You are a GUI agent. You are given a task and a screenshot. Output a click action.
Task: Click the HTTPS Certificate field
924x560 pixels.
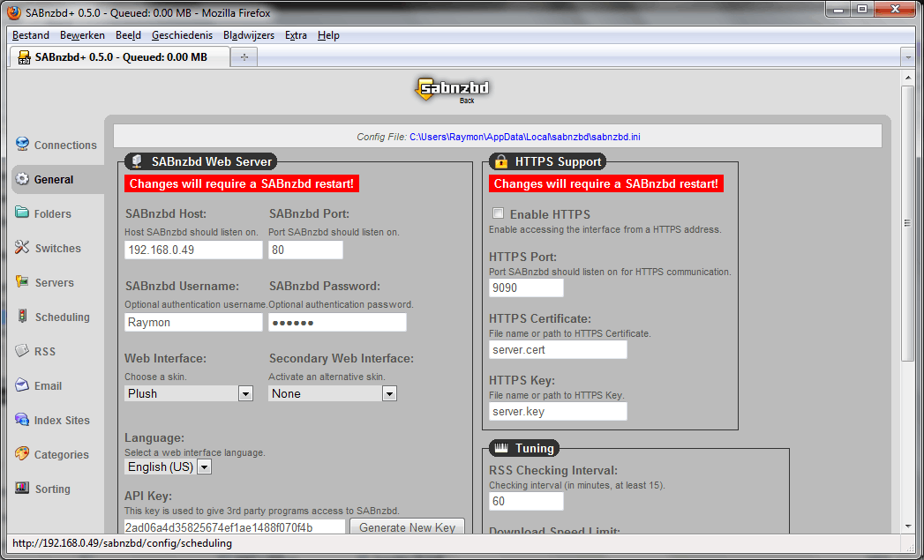[x=558, y=350]
